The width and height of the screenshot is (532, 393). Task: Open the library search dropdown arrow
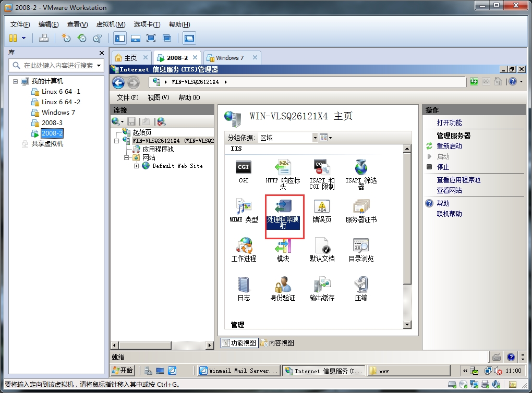[99, 66]
